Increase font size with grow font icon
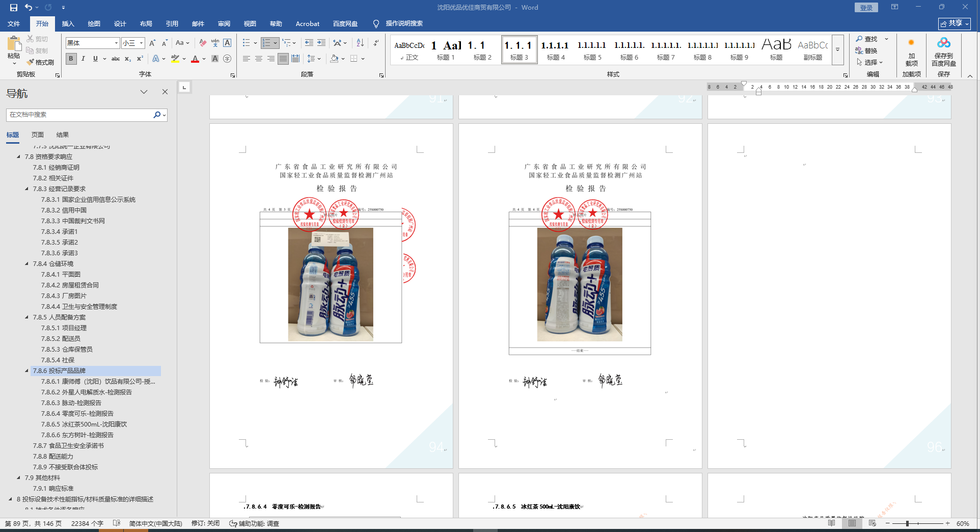The image size is (980, 532). pos(152,43)
